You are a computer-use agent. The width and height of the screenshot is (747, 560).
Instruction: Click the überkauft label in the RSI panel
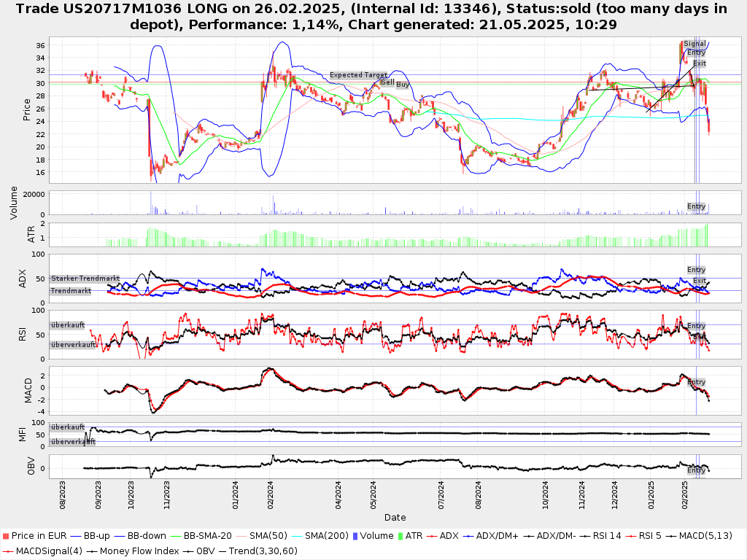[x=68, y=324]
